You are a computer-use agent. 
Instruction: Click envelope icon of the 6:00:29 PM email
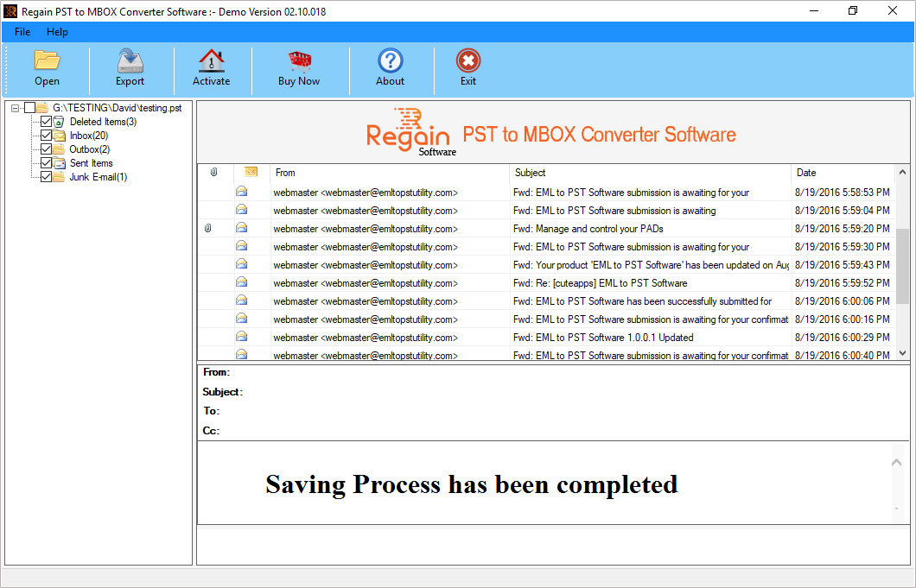click(241, 337)
